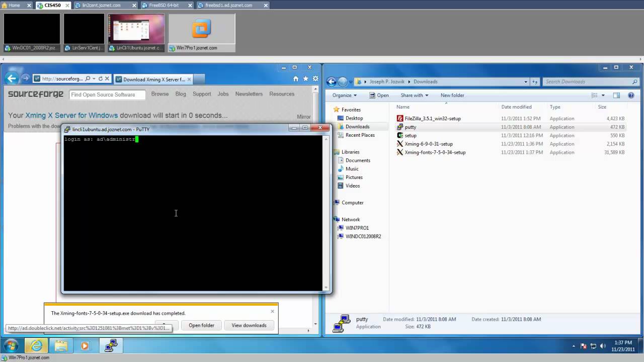Dismiss the download completed notification bar
644x362 pixels.
click(272, 311)
